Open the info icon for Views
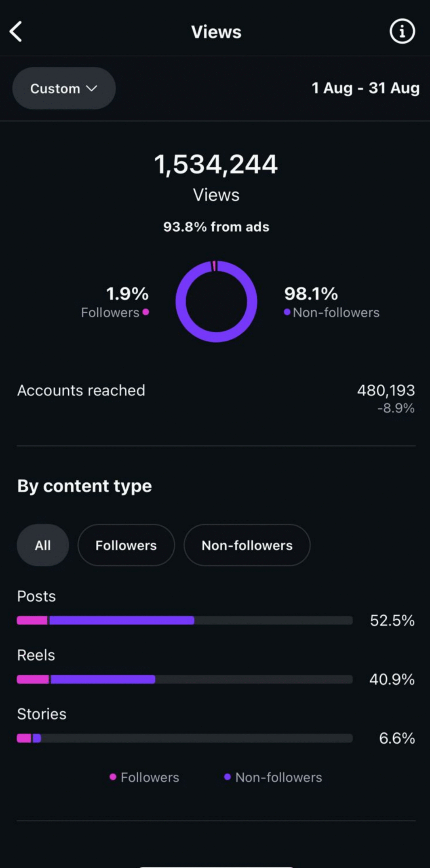This screenshot has width=430, height=868. click(x=402, y=31)
